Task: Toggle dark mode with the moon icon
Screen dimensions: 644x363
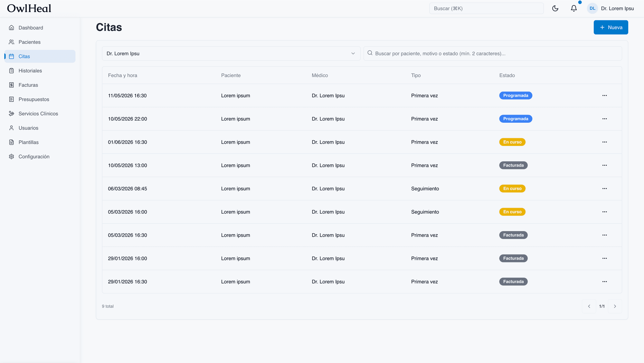Action: coord(555,8)
